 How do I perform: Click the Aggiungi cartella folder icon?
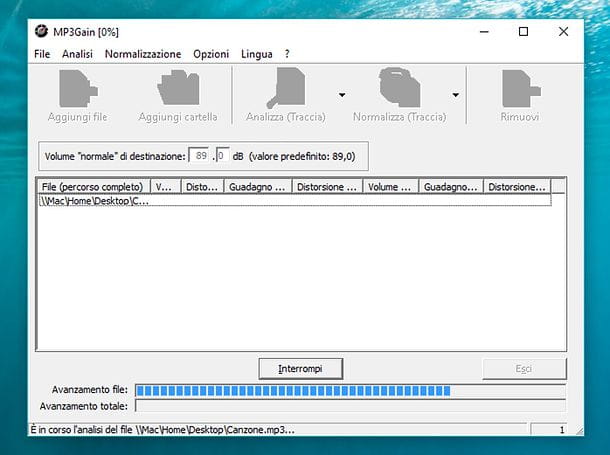178,88
